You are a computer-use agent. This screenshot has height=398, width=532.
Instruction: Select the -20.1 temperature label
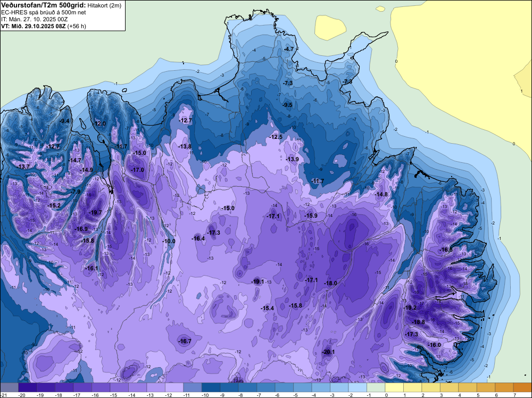coord(328,352)
